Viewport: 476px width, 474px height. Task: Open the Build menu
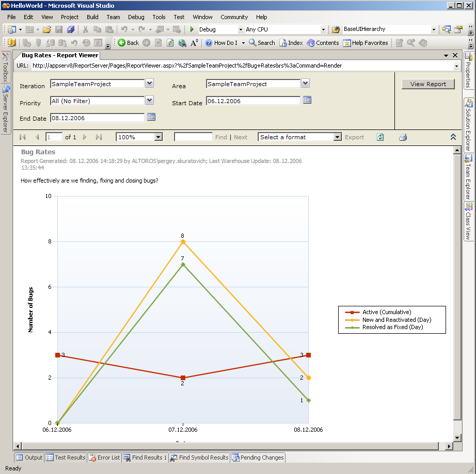[x=92, y=17]
